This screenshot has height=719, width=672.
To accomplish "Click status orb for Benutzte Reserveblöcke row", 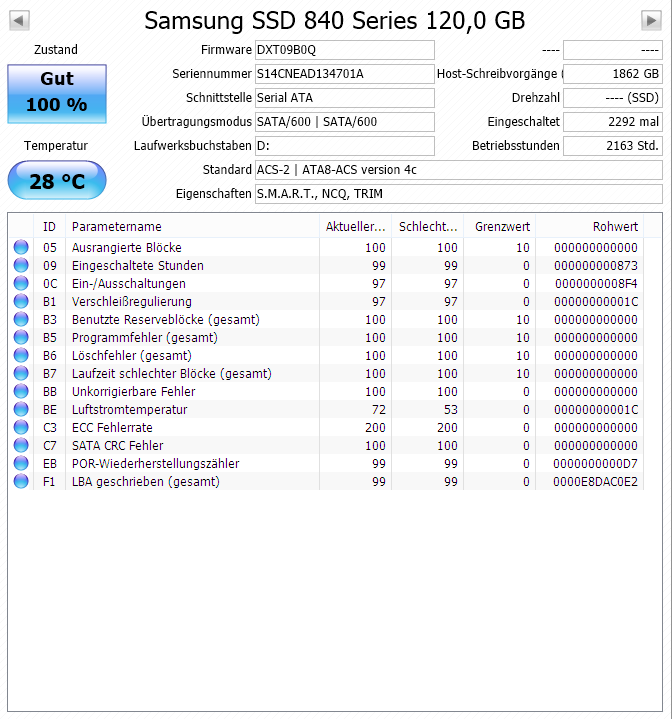I will (21, 319).
